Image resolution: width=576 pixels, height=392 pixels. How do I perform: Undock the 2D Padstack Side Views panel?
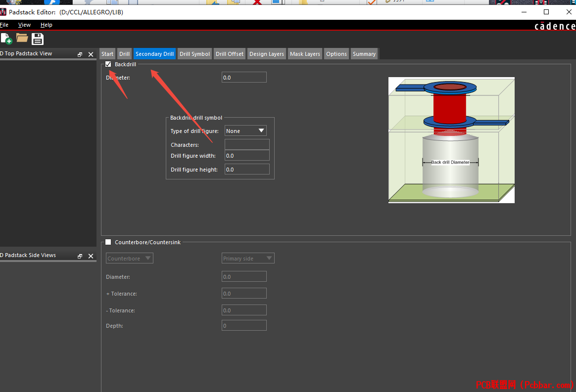click(x=80, y=256)
